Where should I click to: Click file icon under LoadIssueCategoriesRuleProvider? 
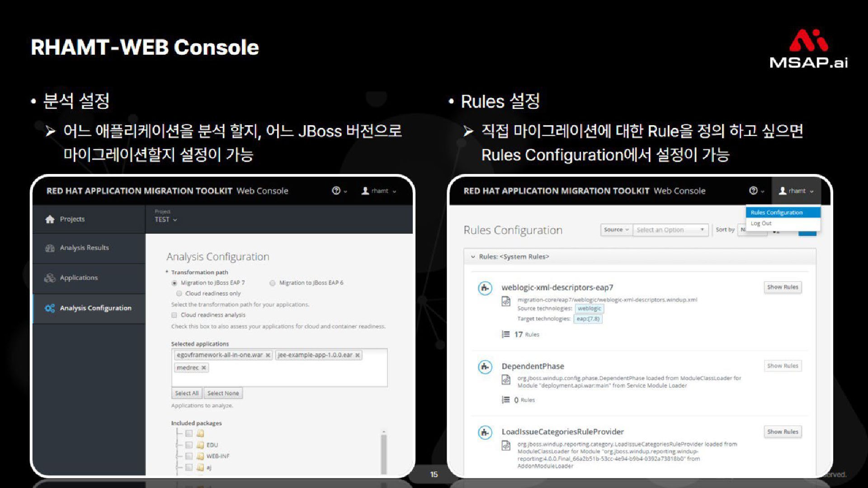tap(506, 446)
